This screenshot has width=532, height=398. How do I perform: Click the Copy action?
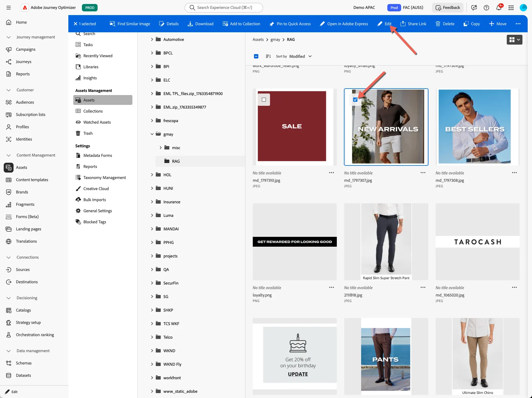(472, 24)
